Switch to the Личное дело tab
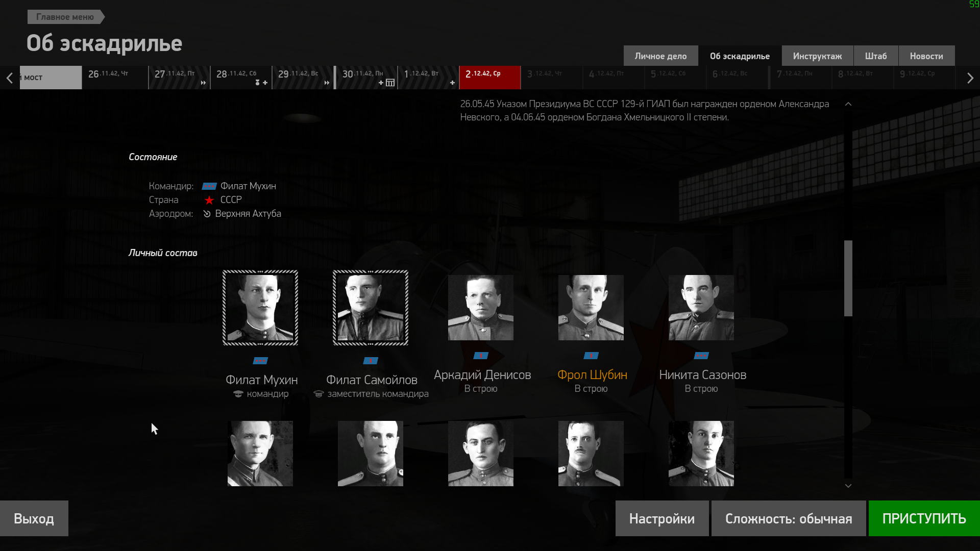The image size is (980, 551). [x=660, y=56]
